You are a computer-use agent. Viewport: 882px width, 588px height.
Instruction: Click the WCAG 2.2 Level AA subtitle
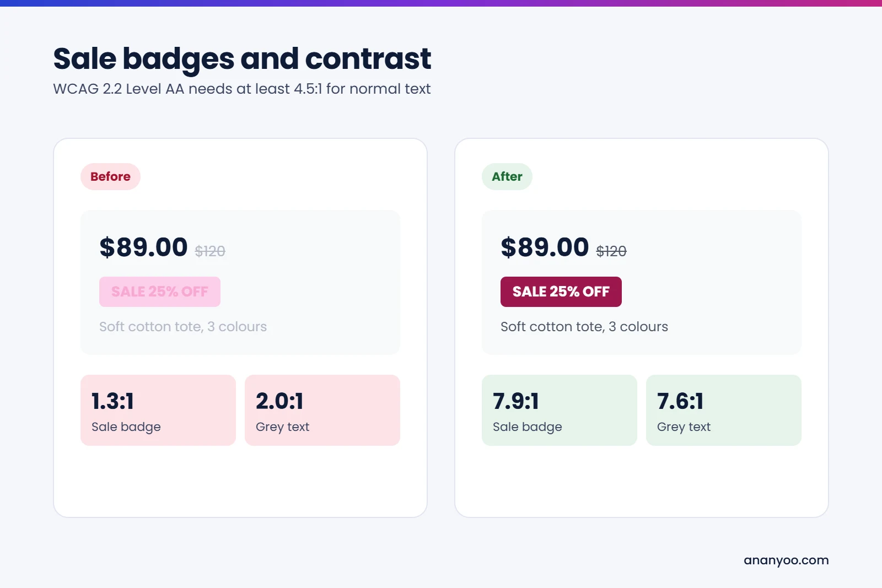[x=242, y=89]
